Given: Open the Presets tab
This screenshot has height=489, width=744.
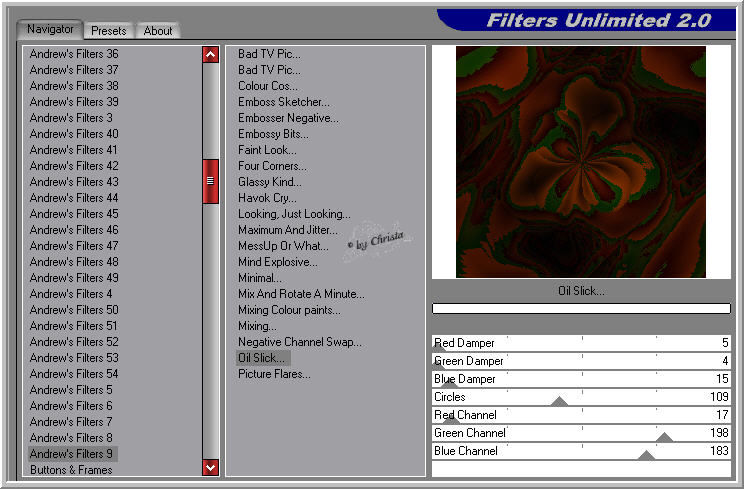Looking at the screenshot, I should 109,31.
